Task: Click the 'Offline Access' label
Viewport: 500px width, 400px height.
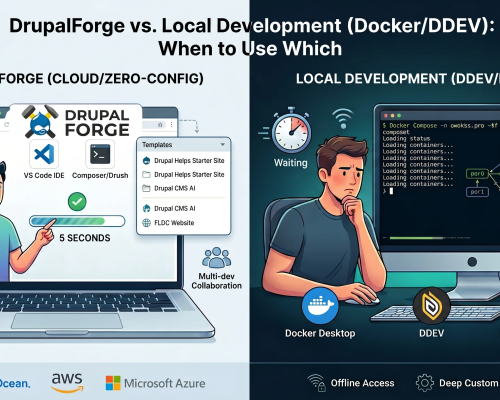Action: click(x=362, y=383)
